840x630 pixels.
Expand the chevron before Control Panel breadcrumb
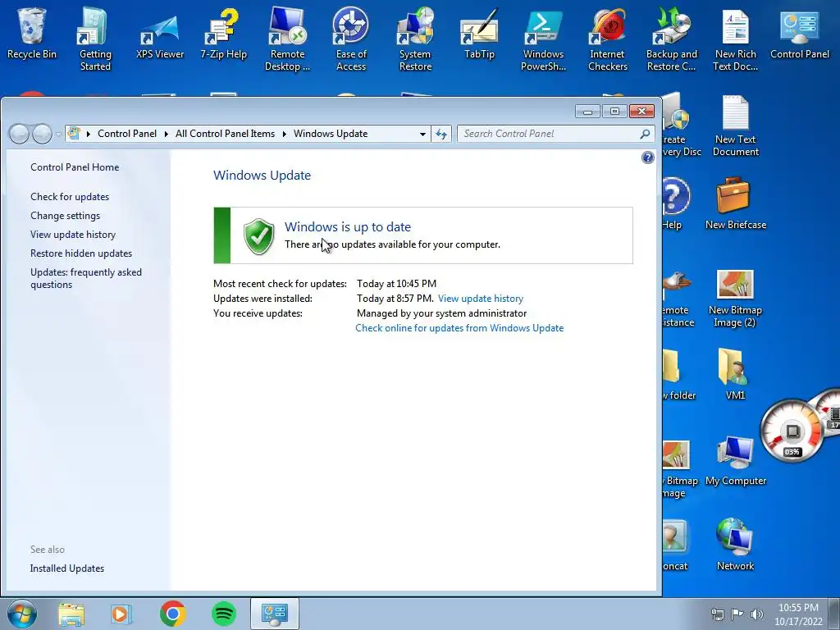[x=89, y=134]
